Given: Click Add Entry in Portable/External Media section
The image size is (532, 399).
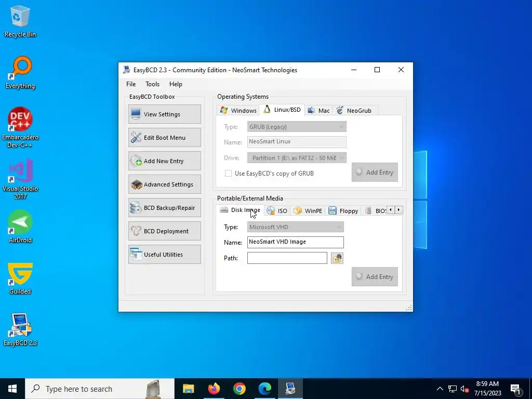Looking at the screenshot, I should pos(375,277).
